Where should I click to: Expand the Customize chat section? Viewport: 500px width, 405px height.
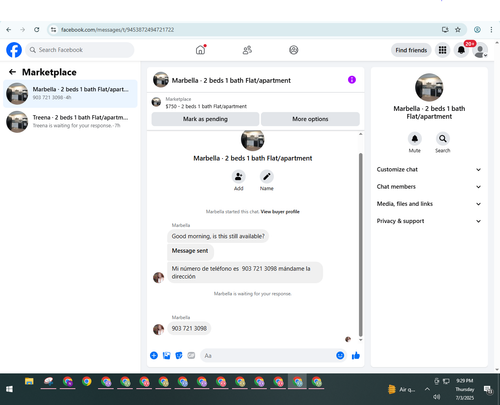point(429,169)
